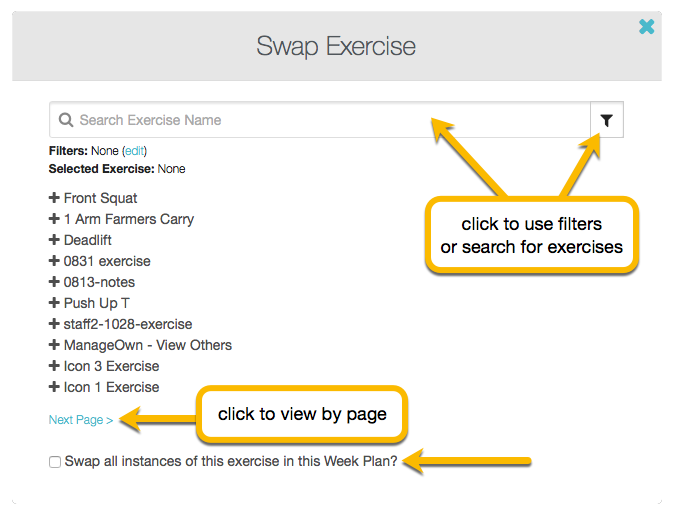Enable swap all instances checkbox
Image resolution: width=677 pixels, height=524 pixels.
(55, 462)
